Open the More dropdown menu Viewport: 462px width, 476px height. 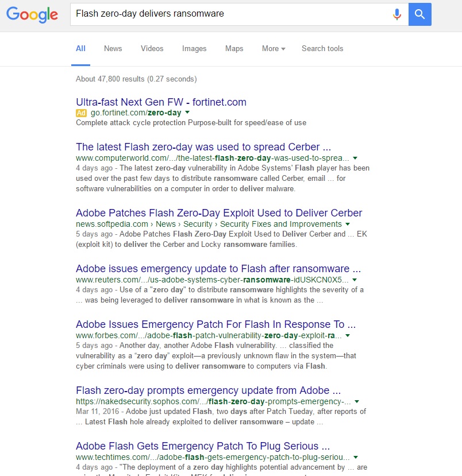click(x=274, y=49)
